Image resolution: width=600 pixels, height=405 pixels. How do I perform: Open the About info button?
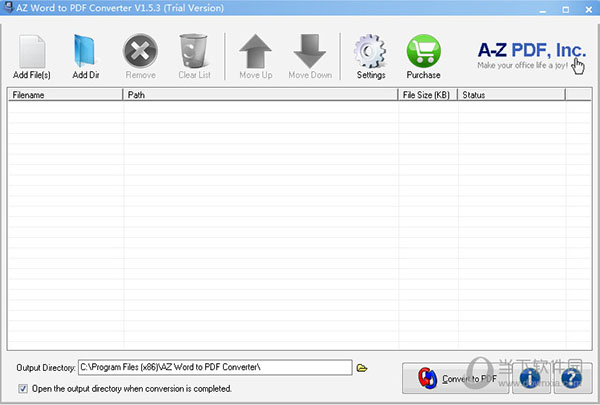point(530,378)
